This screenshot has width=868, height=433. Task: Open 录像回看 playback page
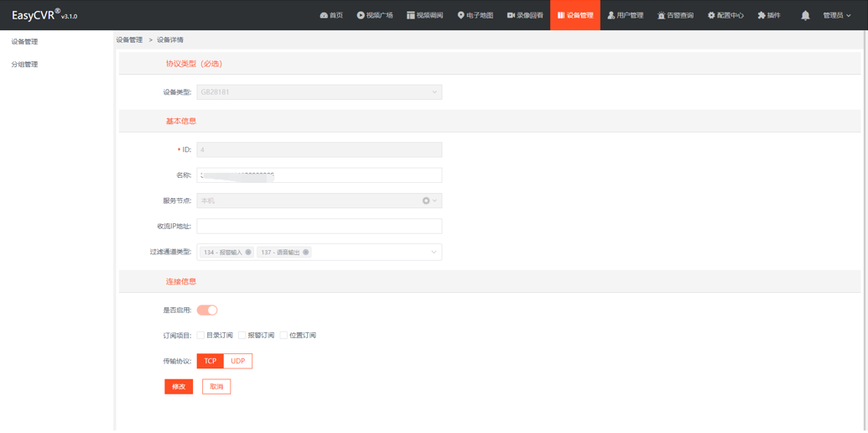[x=525, y=15]
